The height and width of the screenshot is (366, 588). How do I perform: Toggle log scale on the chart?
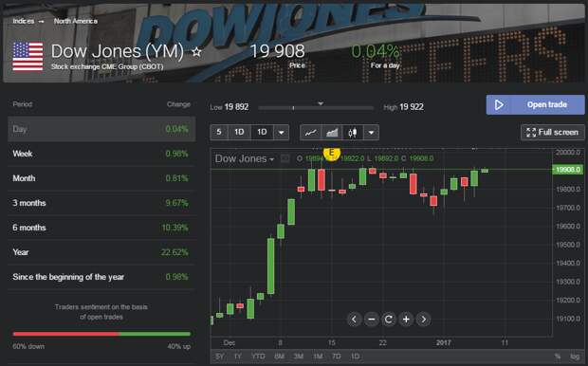575,356
